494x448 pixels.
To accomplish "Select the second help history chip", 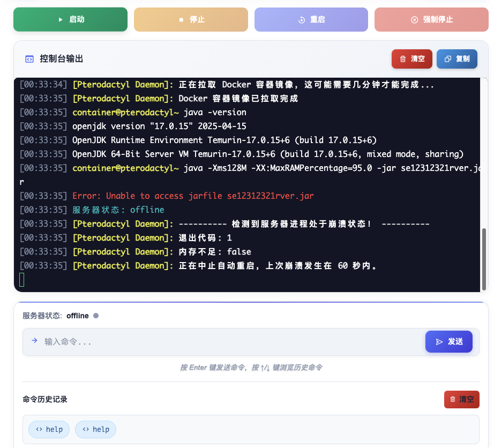I will tap(95, 429).
